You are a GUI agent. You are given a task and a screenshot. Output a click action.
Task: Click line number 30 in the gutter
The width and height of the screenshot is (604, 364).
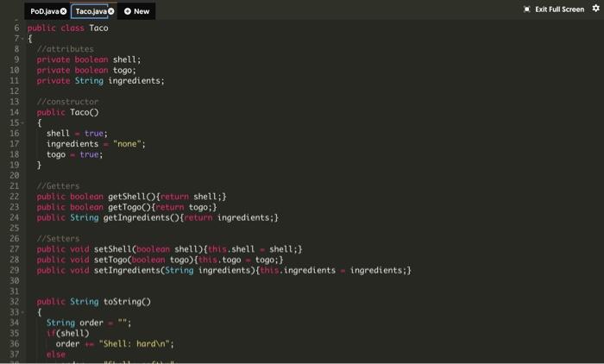pos(15,281)
